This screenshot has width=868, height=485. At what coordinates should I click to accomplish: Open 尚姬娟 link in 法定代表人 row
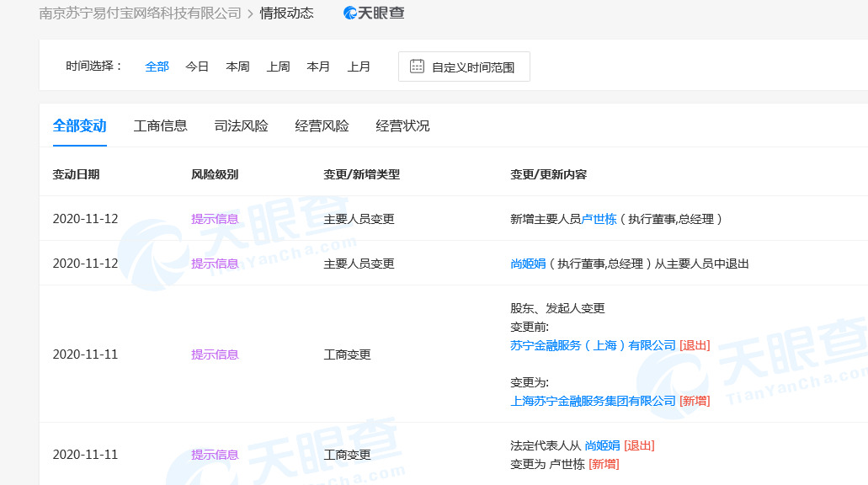(x=602, y=445)
